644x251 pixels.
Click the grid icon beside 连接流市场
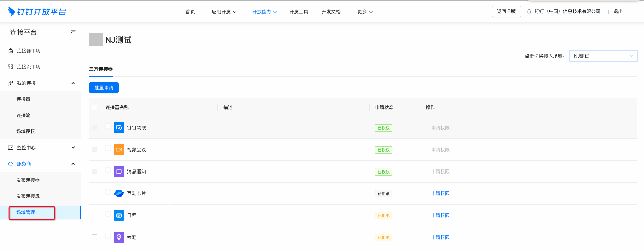pyautogui.click(x=11, y=67)
